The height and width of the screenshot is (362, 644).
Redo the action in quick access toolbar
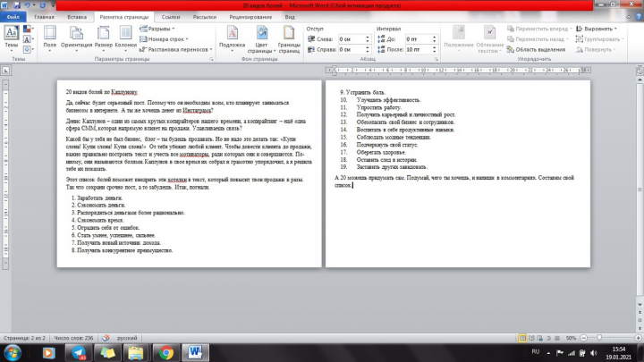click(x=42, y=5)
